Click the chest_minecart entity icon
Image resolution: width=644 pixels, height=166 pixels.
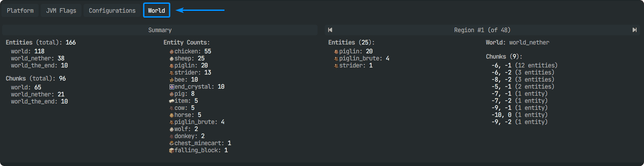coord(172,143)
